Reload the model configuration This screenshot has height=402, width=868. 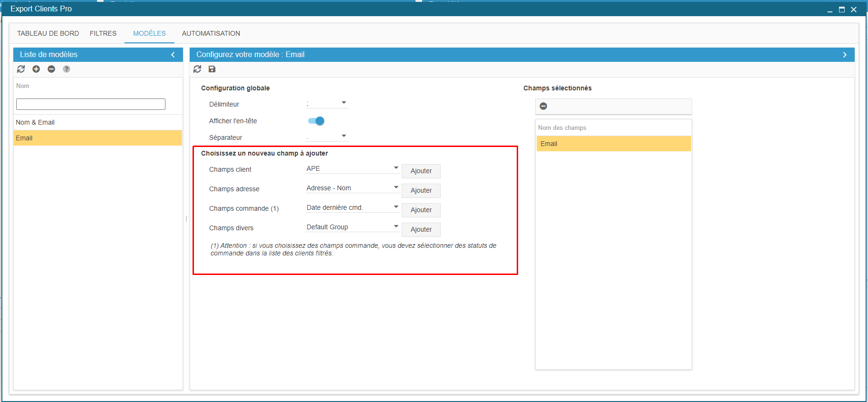[197, 69]
